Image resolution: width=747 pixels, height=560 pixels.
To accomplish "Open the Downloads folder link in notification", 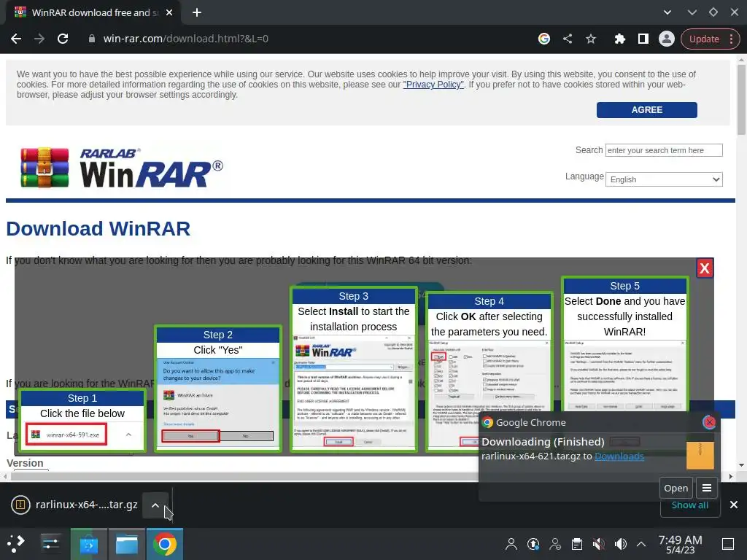I will coord(619,456).
